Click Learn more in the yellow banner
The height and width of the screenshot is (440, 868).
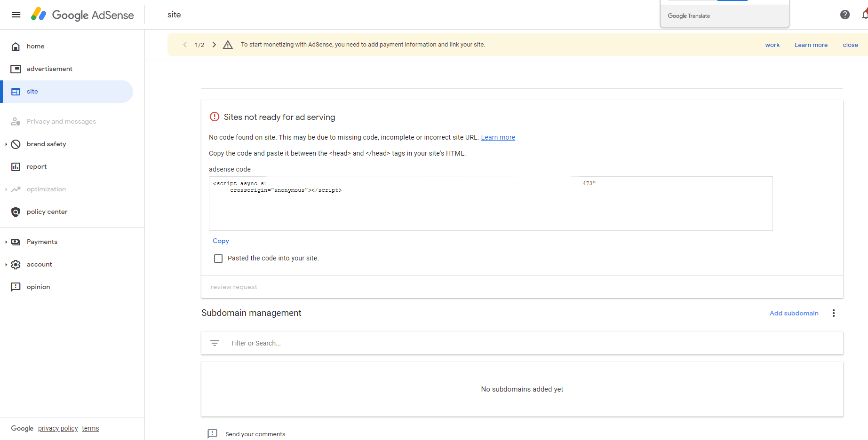811,45
